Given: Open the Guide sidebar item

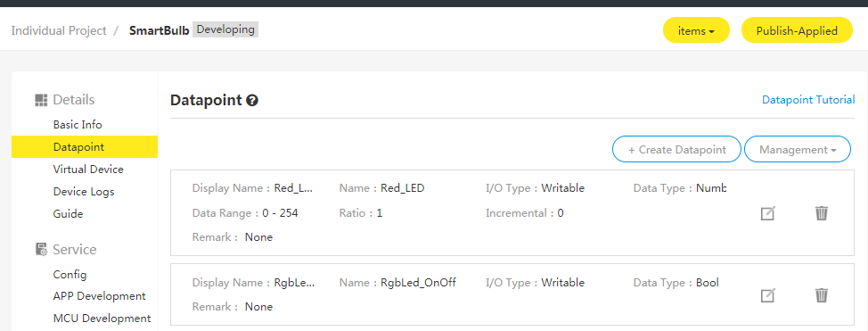Looking at the screenshot, I should point(68,213).
